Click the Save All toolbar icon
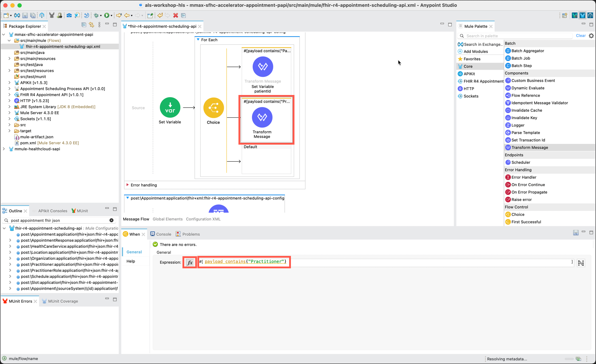The height and width of the screenshot is (364, 596). click(33, 15)
